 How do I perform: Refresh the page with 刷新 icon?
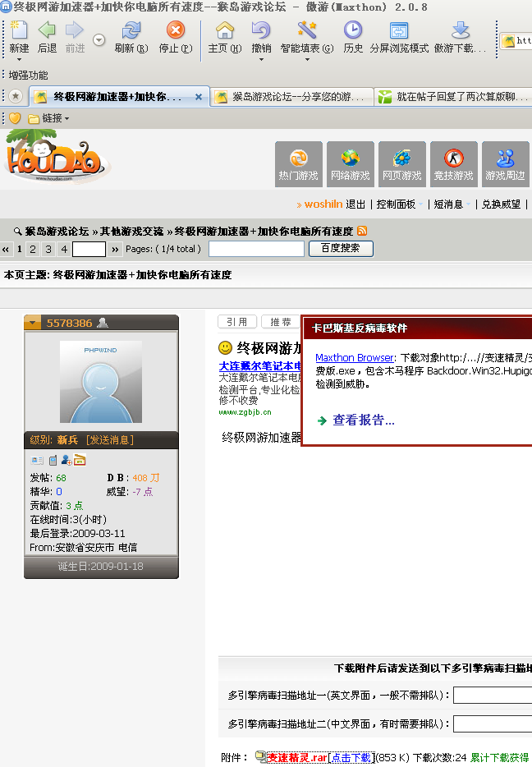pyautogui.click(x=131, y=31)
